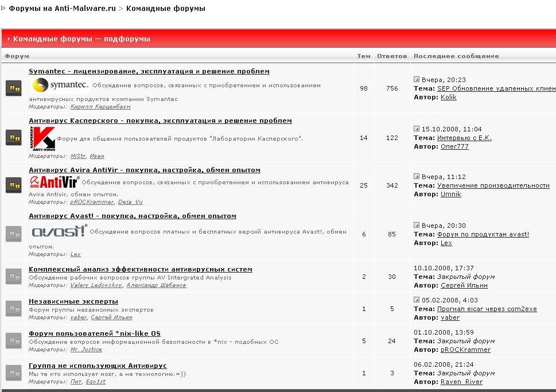Open topic Прогнал eicar через com2exe
Viewport: 556px width, 392px height.
coord(487,309)
